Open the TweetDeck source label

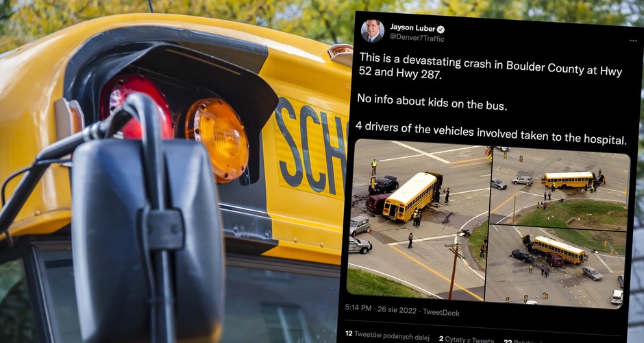(441, 313)
